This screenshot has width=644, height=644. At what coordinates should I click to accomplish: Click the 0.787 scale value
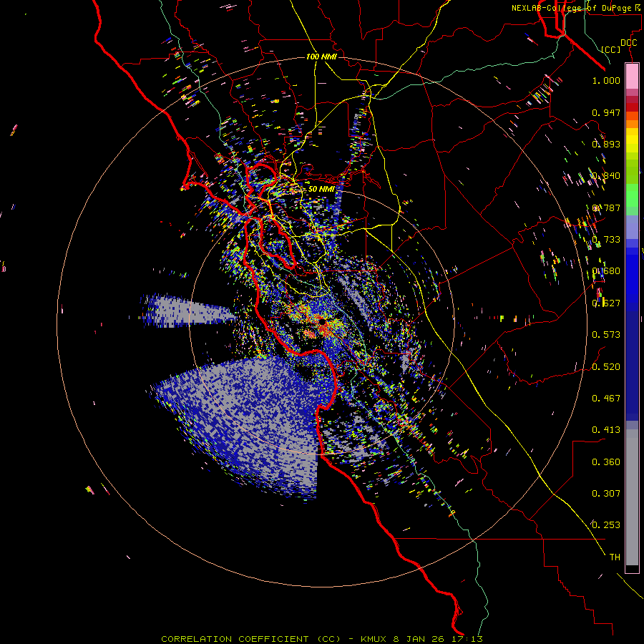pos(606,208)
